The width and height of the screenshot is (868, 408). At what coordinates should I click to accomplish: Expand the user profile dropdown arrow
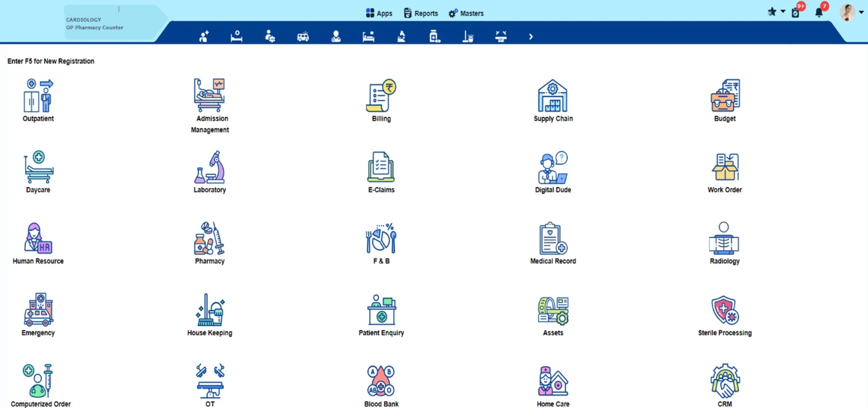tap(861, 12)
